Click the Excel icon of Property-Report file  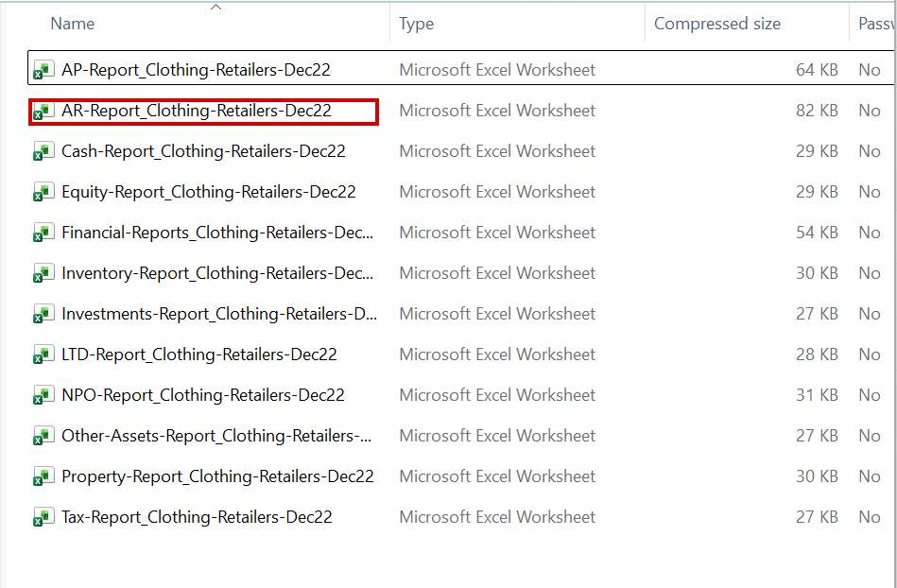pos(44,476)
